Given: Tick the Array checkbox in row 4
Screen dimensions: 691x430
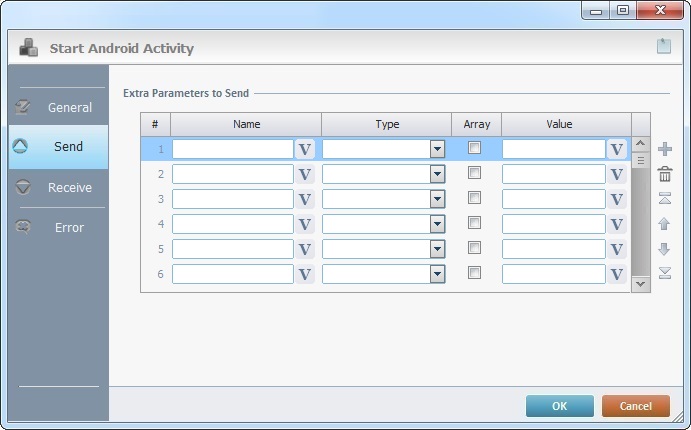Looking at the screenshot, I should pyautogui.click(x=475, y=223).
